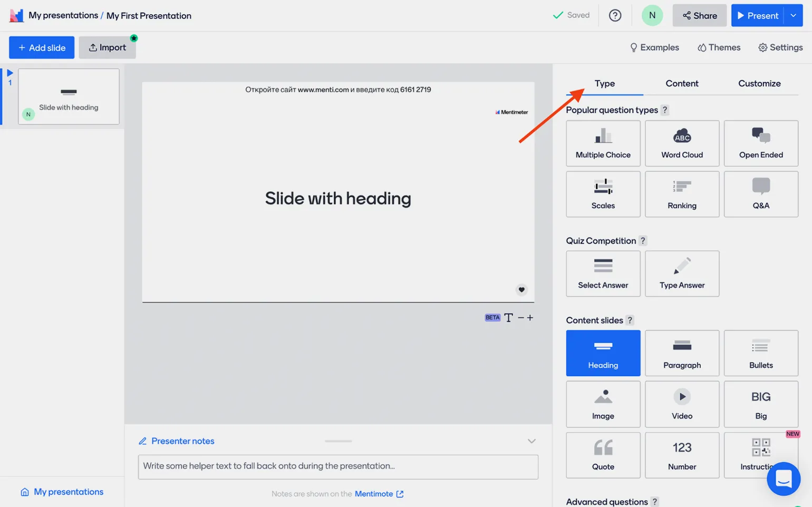The image size is (812, 507).
Task: Select the Q&A slide type
Action: [760, 194]
